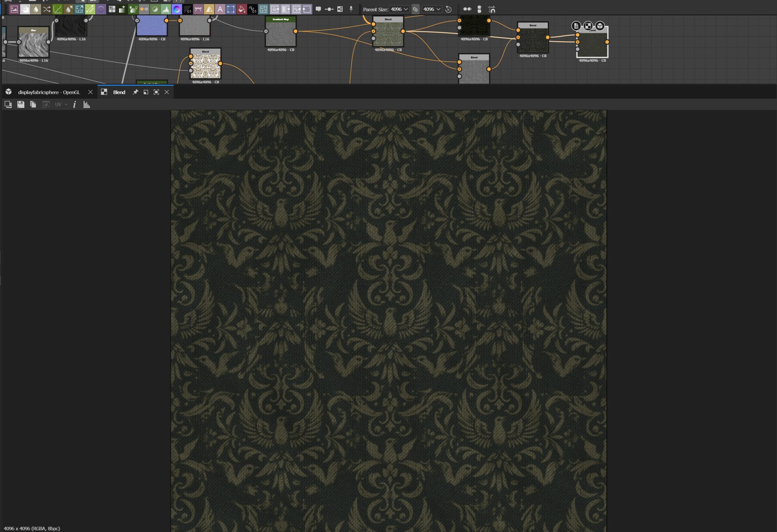Viewport: 777px width, 532px height.
Task: Toggle snapping with the magnet icon
Action: pos(492,9)
